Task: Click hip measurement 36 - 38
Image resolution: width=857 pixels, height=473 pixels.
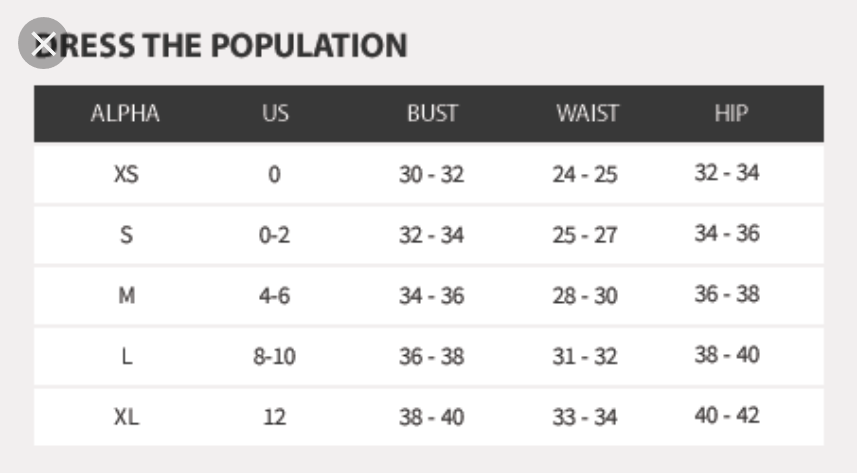Action: [x=727, y=295]
